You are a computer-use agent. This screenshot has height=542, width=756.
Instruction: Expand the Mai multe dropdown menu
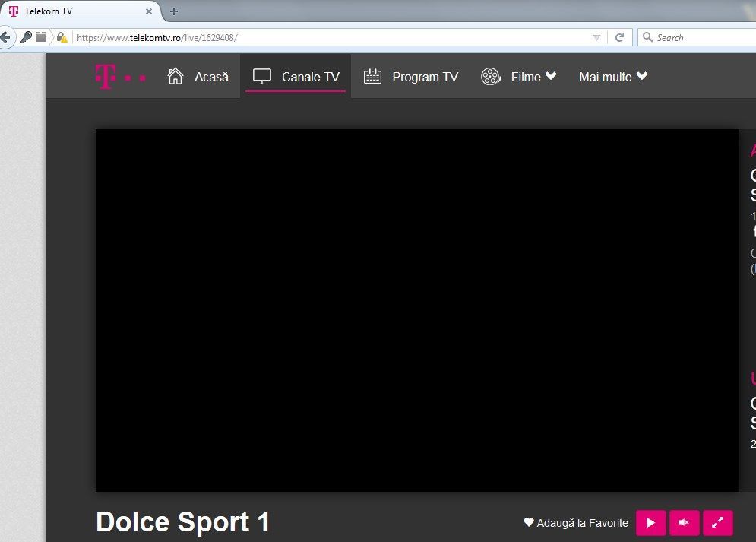(x=642, y=76)
